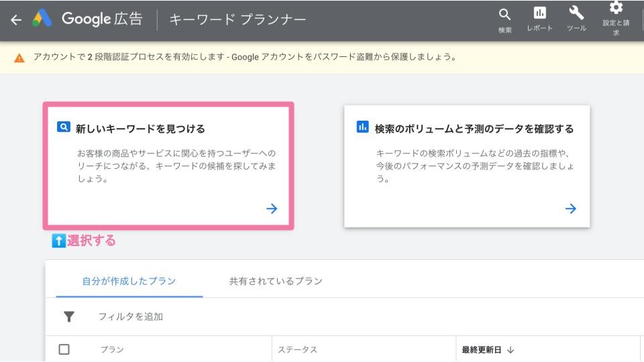Click the orange warning triangle icon

(19, 58)
